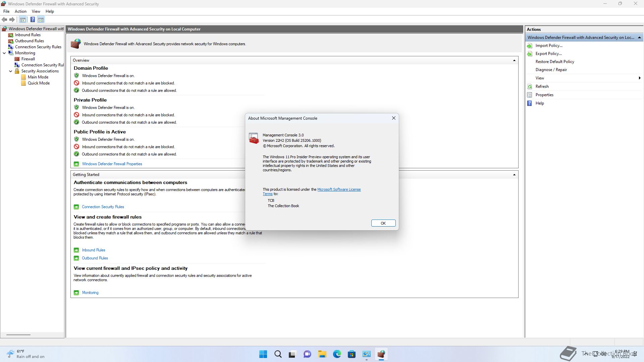The width and height of the screenshot is (644, 362).
Task: Click the Refresh action in Actions pane
Action: coord(542,86)
